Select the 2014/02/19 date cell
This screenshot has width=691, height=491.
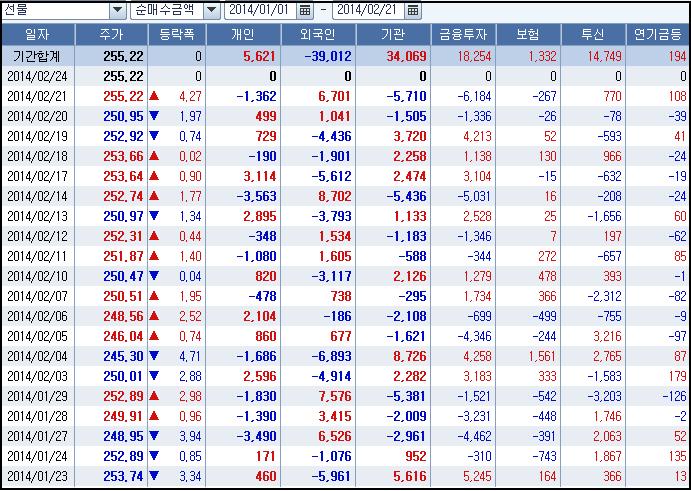37,137
